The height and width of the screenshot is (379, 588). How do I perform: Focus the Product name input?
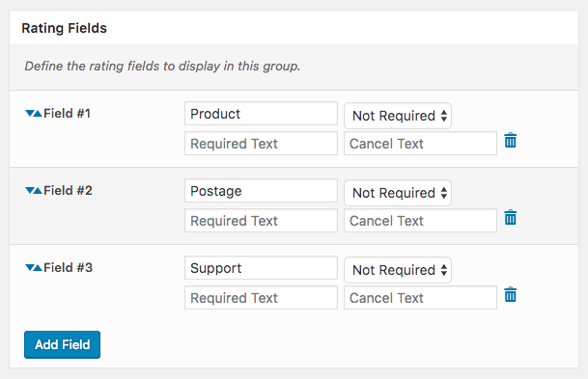pyautogui.click(x=261, y=114)
